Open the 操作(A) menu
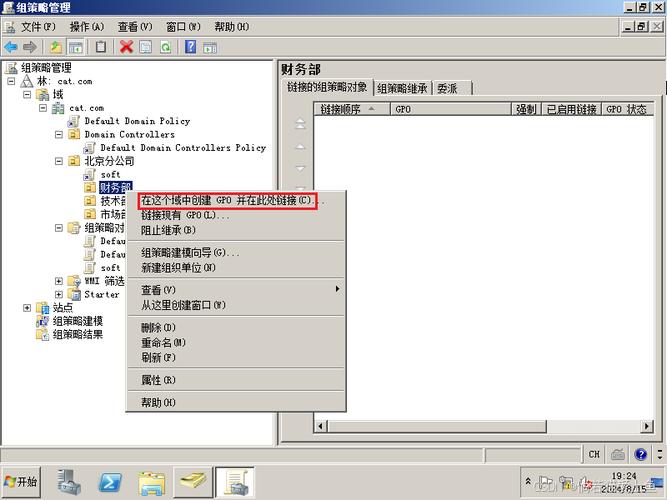The image size is (667, 500). click(x=87, y=27)
